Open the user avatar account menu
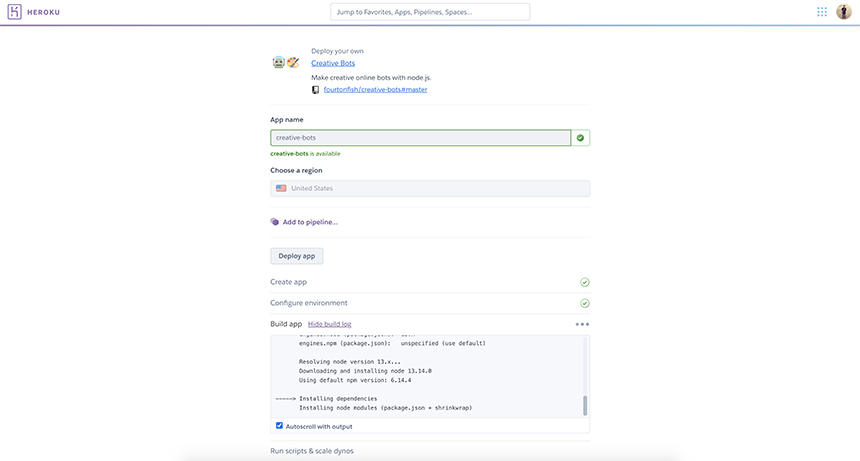Viewport: 860px width, 461px height. coord(844,12)
